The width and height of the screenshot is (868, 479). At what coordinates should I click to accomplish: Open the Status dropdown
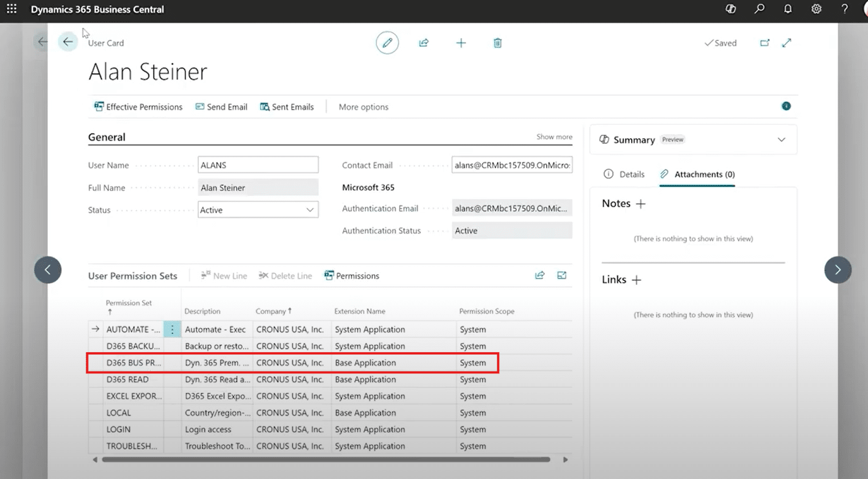point(258,210)
